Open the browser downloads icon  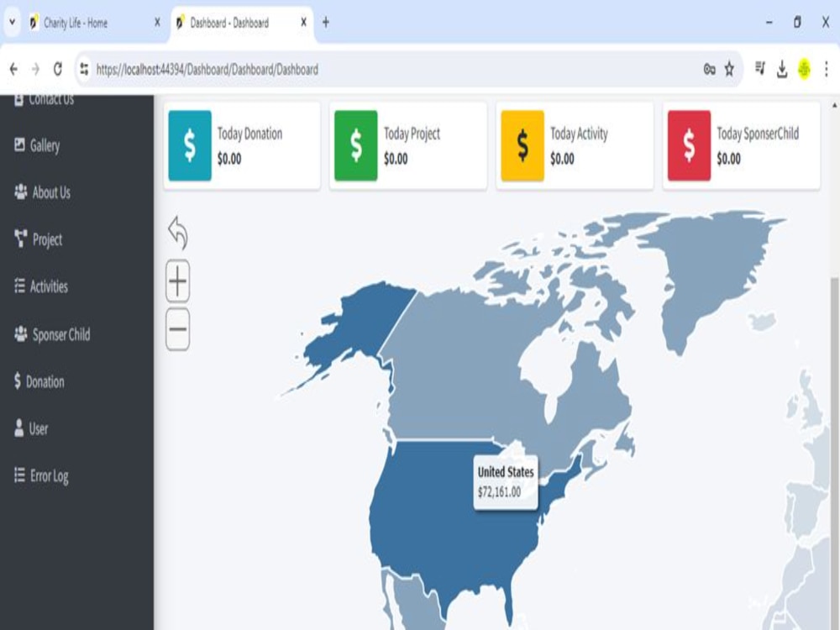point(782,69)
